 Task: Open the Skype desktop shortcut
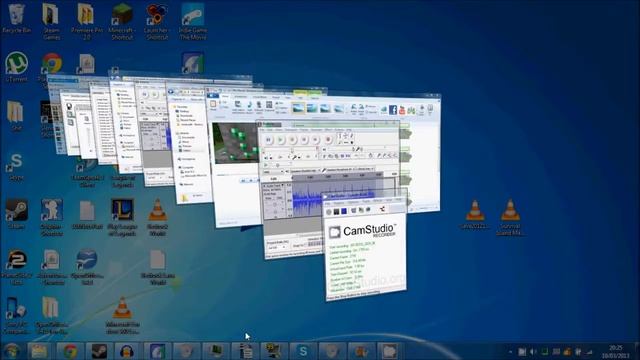click(16, 167)
